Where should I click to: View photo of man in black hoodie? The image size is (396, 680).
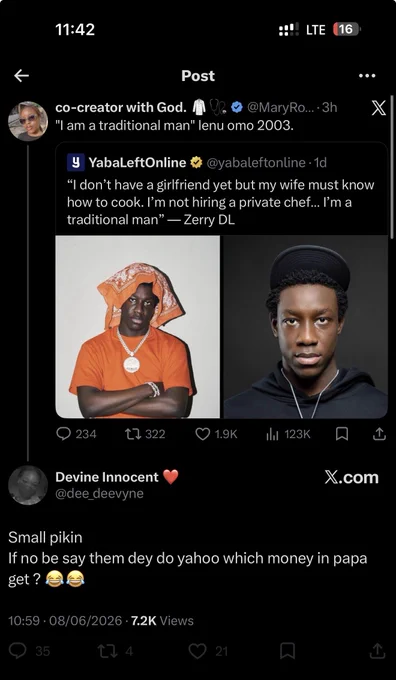306,327
